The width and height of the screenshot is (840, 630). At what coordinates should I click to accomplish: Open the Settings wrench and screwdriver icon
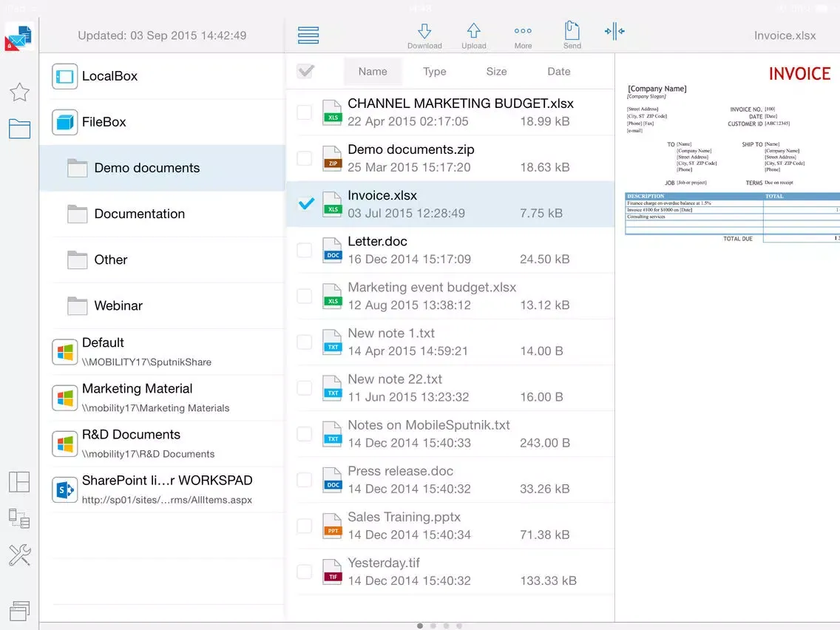click(x=19, y=555)
